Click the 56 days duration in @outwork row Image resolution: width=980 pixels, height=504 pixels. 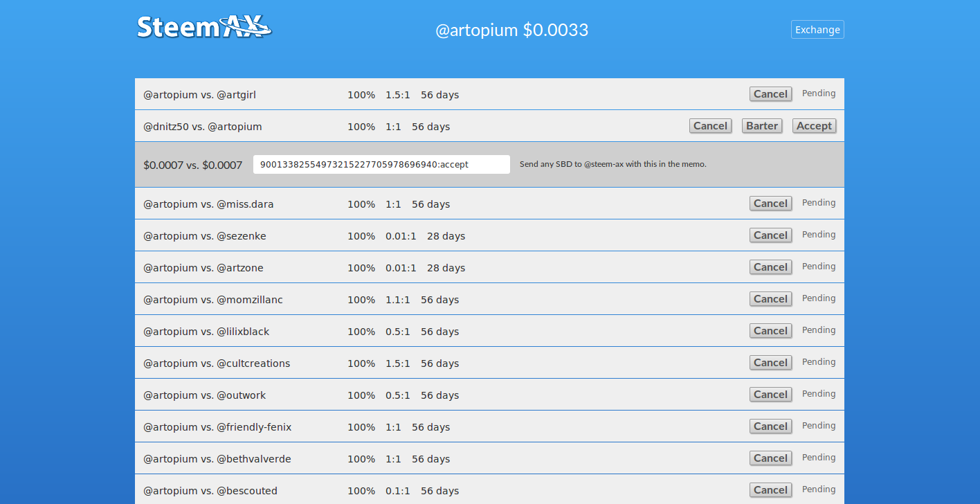click(x=439, y=395)
